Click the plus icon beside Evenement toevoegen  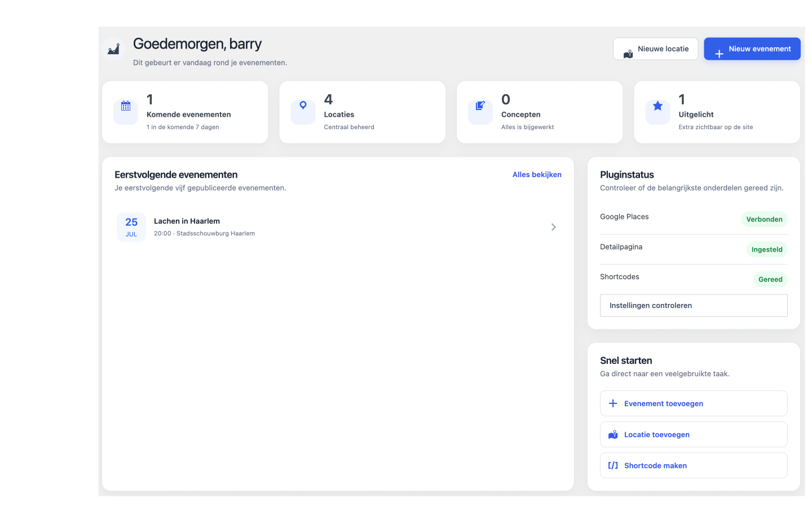pos(613,403)
